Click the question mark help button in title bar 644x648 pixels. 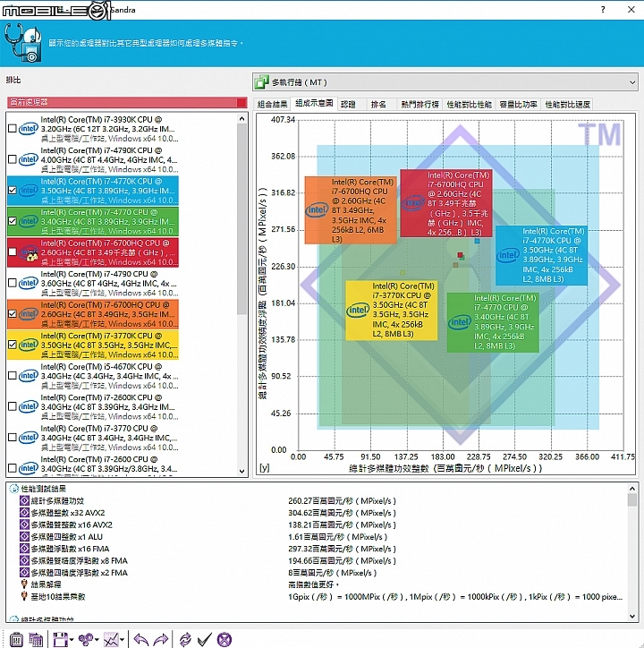[603, 10]
